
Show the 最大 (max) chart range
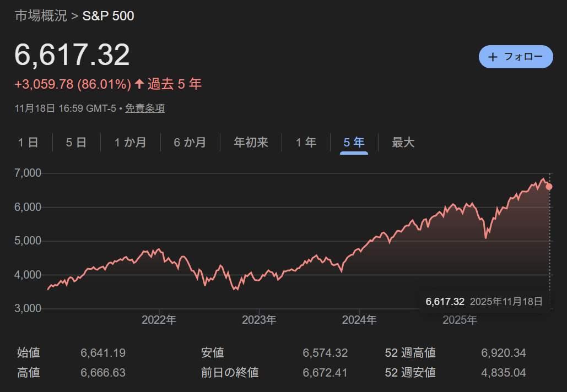click(403, 143)
